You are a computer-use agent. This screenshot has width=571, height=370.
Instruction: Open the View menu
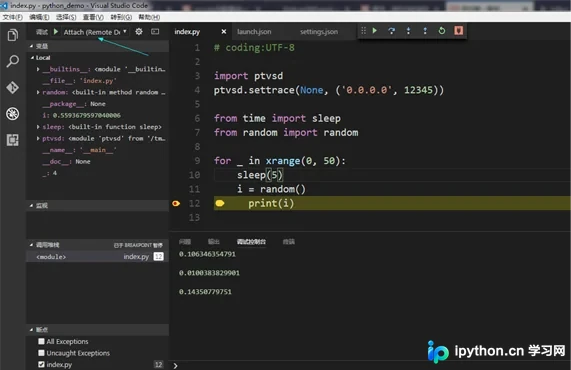click(x=93, y=17)
